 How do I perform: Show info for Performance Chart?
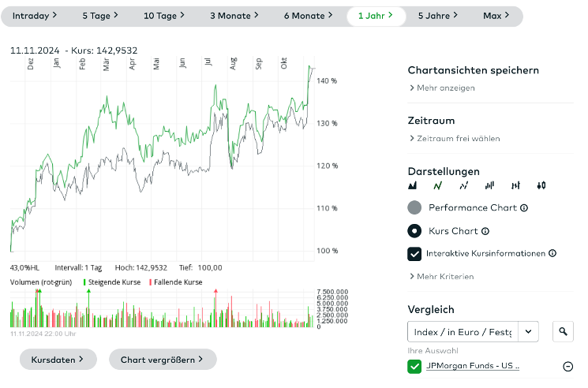click(x=524, y=208)
